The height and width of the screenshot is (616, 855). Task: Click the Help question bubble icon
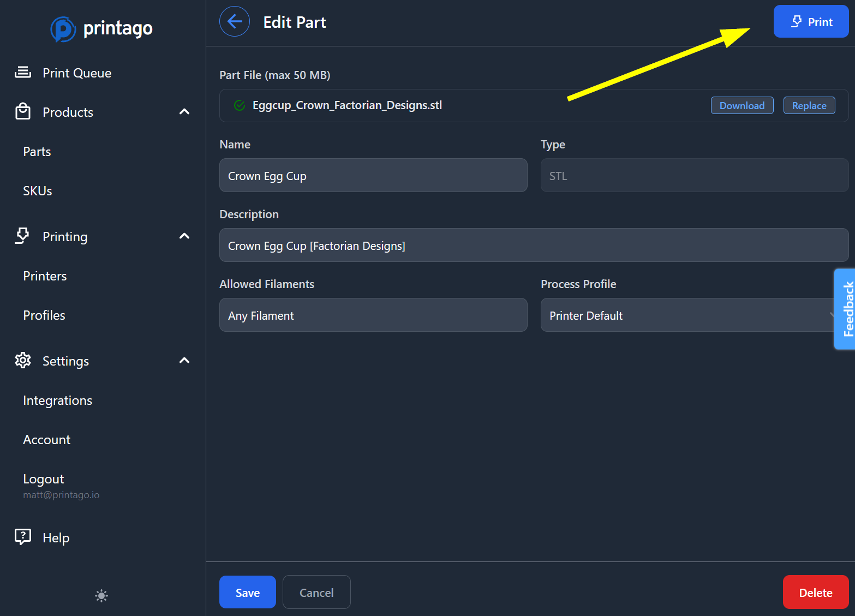(x=23, y=537)
